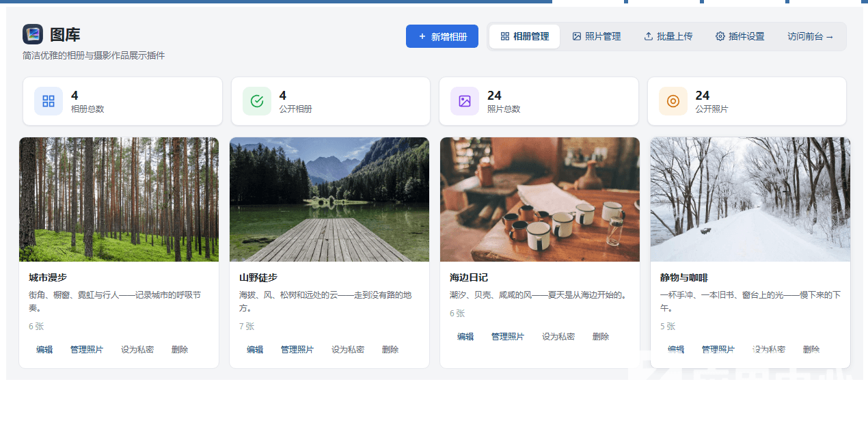Click the 相册总数 stat label
868x427 pixels.
[87, 109]
